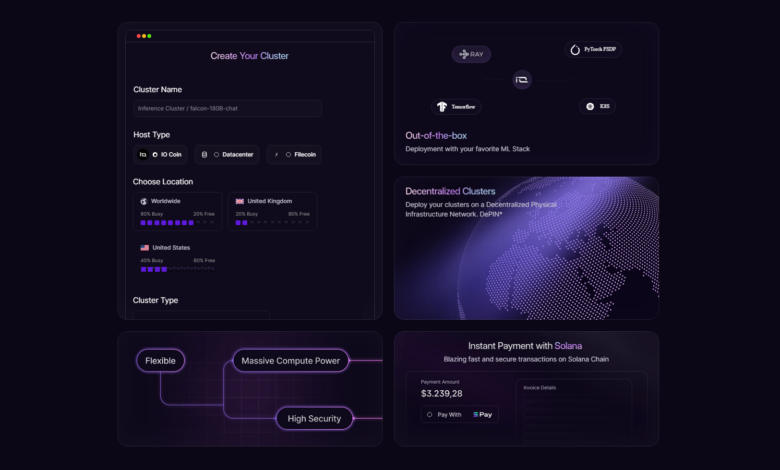Enable the Pay With radio button
780x470 pixels.
[x=430, y=414]
